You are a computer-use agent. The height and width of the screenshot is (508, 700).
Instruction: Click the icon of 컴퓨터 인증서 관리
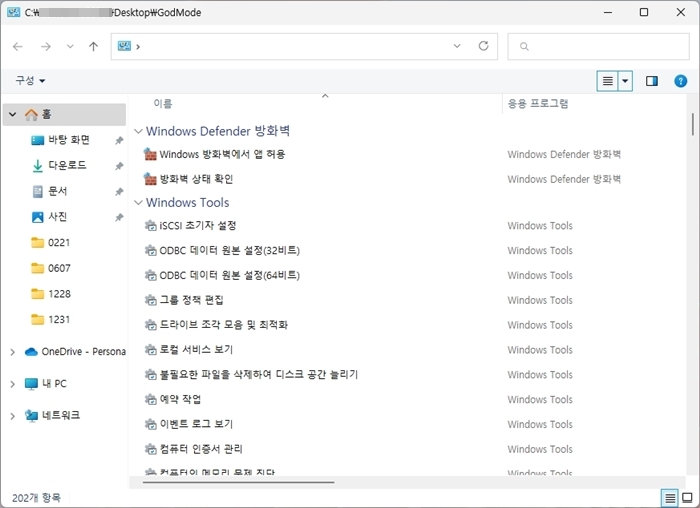[150, 449]
